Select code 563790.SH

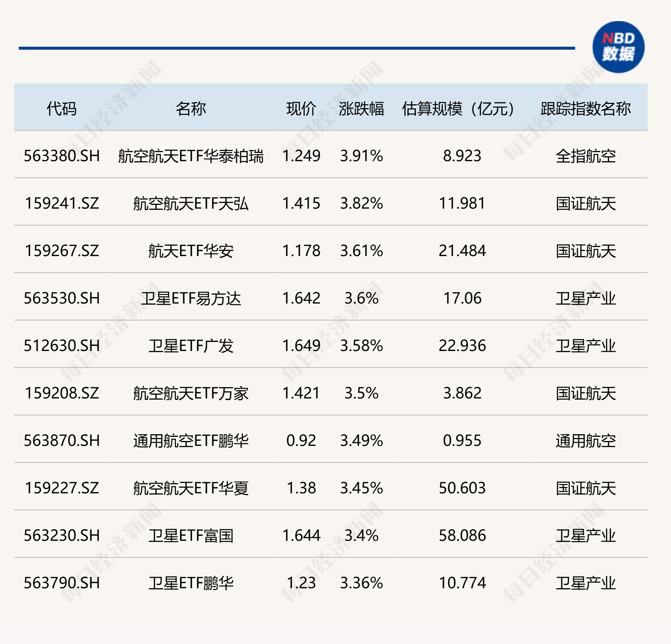pos(62,583)
